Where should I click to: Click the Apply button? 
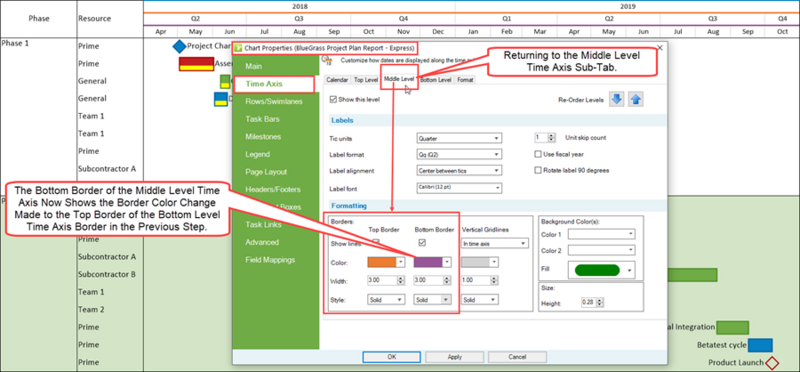point(454,357)
